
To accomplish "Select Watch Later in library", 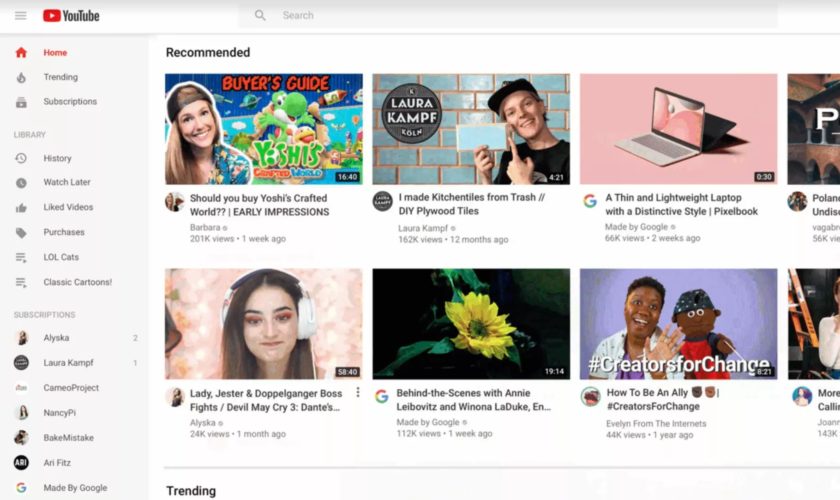I will click(x=67, y=182).
